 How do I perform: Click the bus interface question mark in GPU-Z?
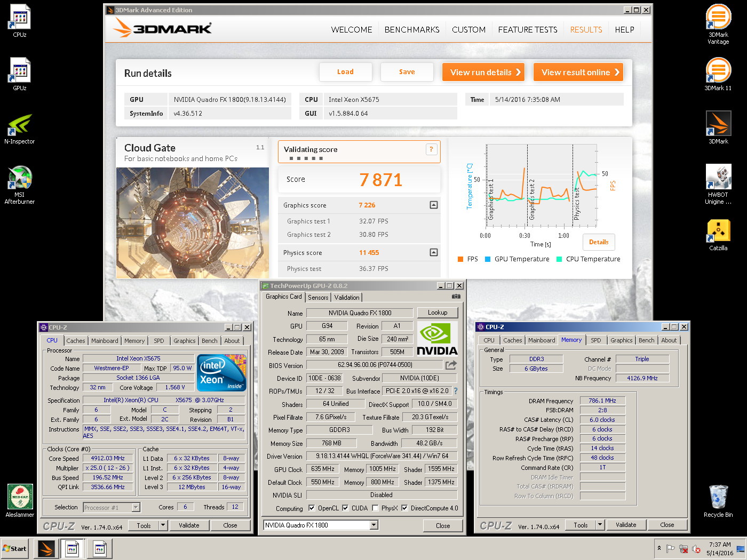[x=456, y=391]
